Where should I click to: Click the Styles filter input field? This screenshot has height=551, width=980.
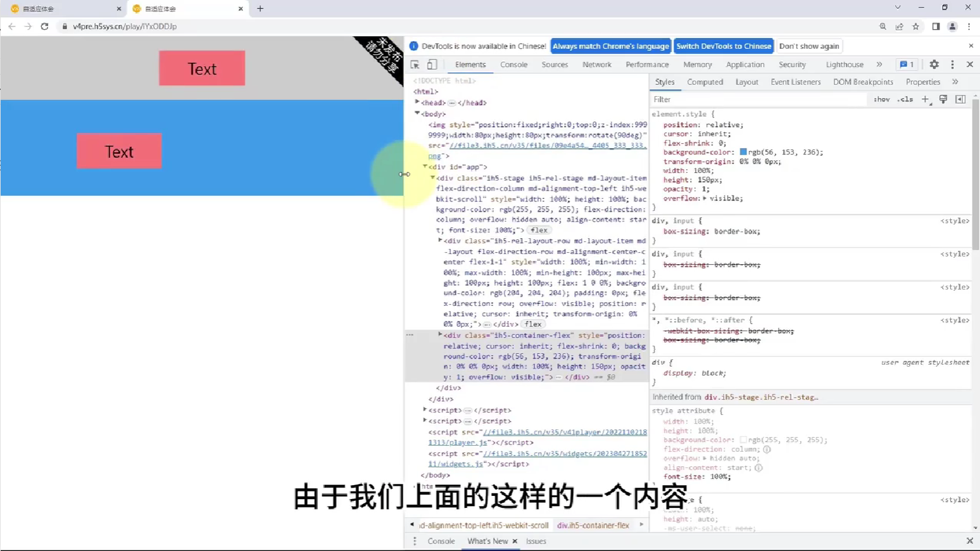758,99
